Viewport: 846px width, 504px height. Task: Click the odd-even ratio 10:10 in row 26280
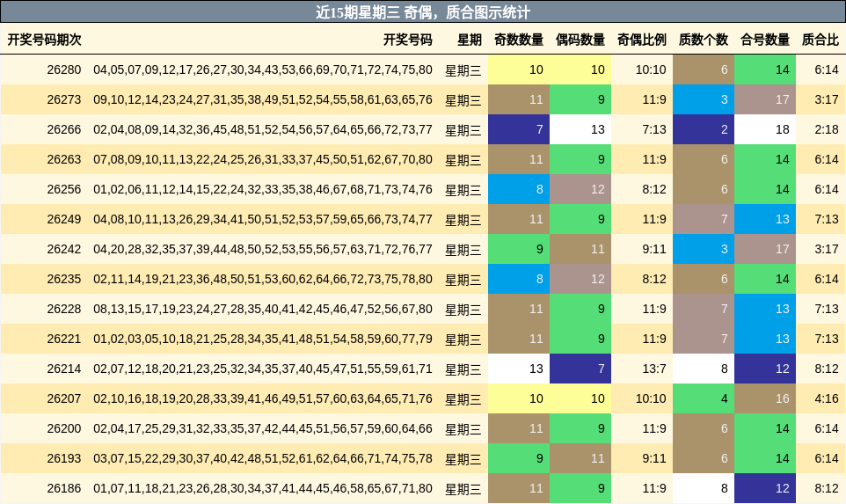tap(650, 69)
